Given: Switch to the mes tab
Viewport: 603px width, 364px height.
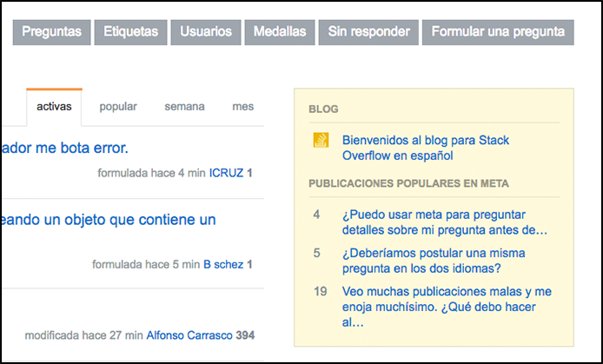Looking at the screenshot, I should pos(243,107).
